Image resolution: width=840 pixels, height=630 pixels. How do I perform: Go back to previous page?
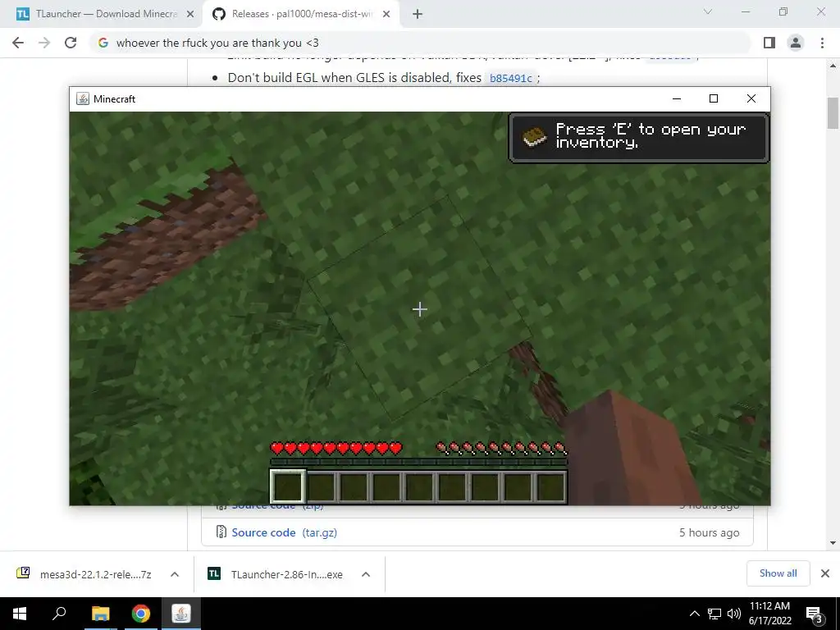pyautogui.click(x=18, y=43)
